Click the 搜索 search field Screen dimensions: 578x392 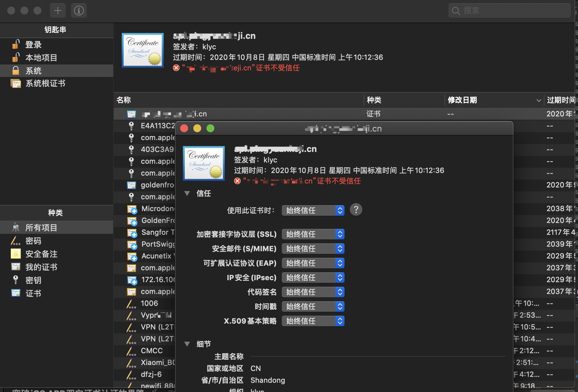click(509, 11)
